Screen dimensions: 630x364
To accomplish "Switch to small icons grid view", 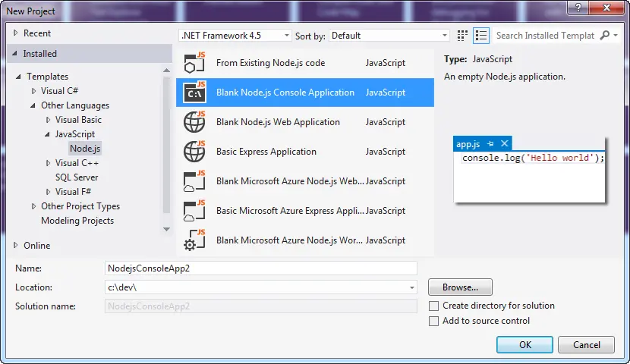I will (462, 36).
